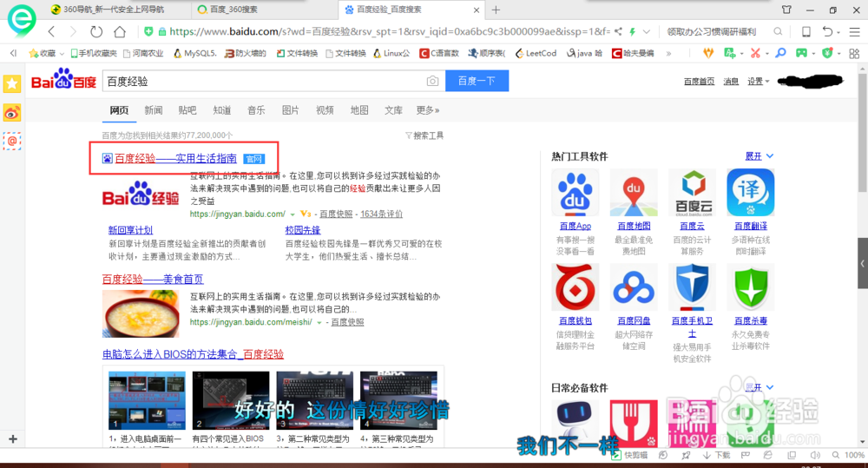868x468 pixels.
Task: Click the red scissors screenshot icon
Action: click(x=755, y=53)
